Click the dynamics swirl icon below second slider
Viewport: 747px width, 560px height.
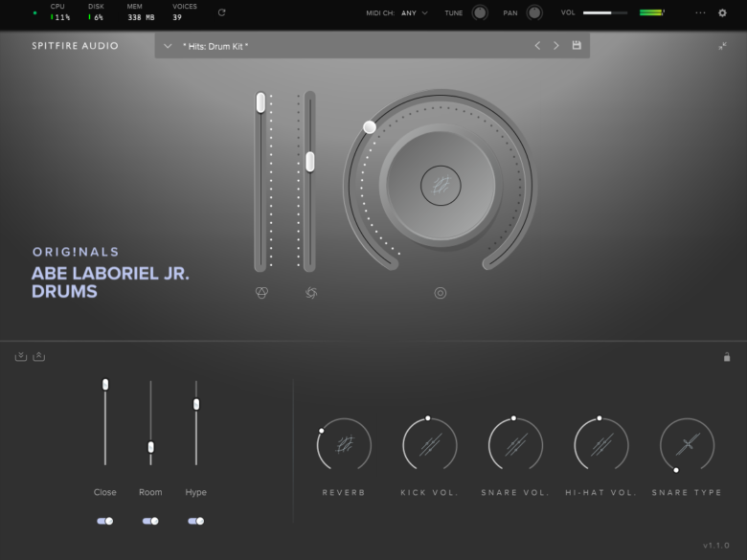pyautogui.click(x=311, y=292)
